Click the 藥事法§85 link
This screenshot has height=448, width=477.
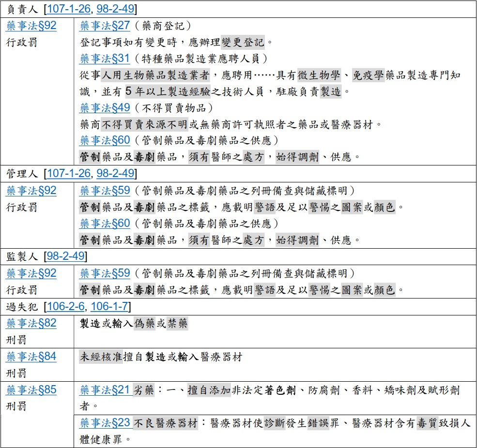pos(31,390)
